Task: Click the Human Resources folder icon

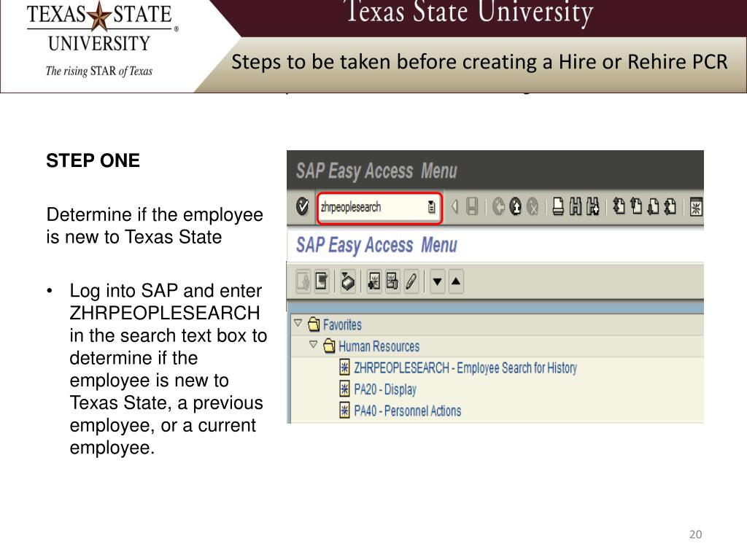Action: point(329,346)
